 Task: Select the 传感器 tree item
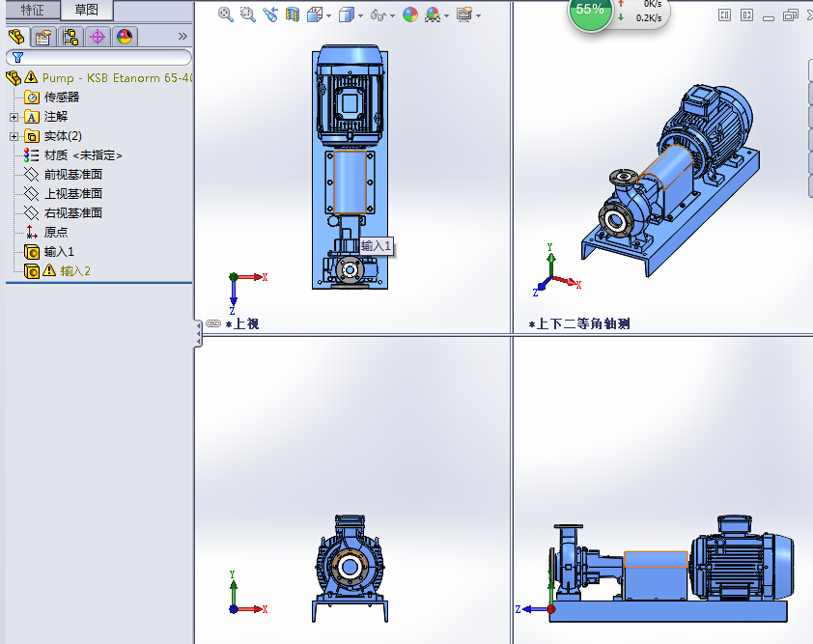(62, 97)
